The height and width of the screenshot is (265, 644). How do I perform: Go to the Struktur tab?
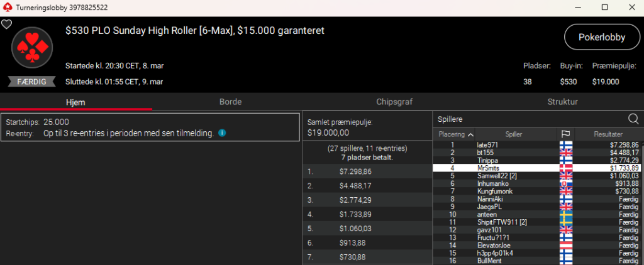(562, 102)
